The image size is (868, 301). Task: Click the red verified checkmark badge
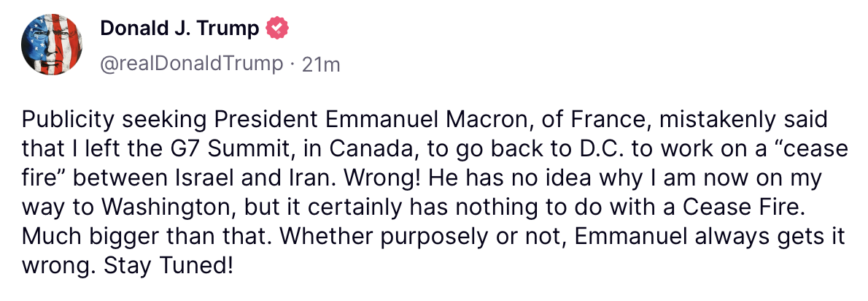tap(276, 28)
